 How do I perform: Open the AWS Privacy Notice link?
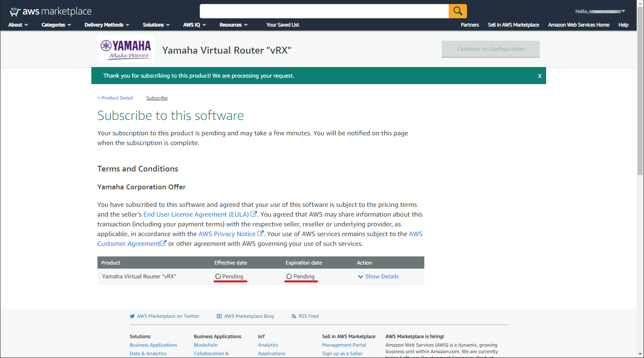227,234
